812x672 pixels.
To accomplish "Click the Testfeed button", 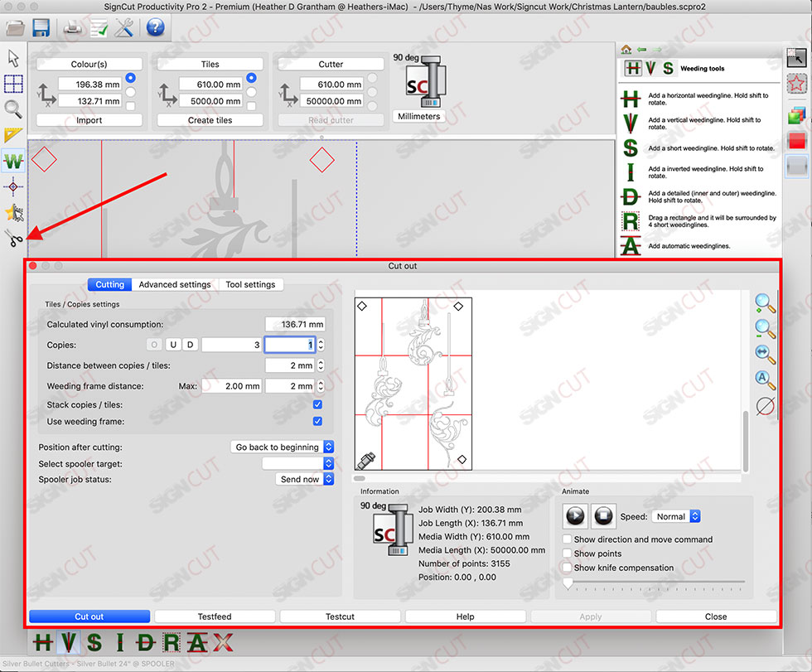I will (215, 616).
